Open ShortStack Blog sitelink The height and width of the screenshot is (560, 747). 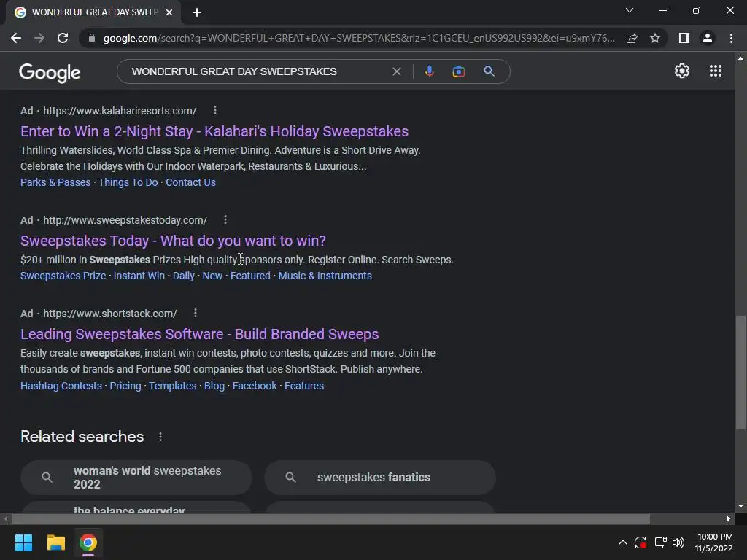(214, 386)
